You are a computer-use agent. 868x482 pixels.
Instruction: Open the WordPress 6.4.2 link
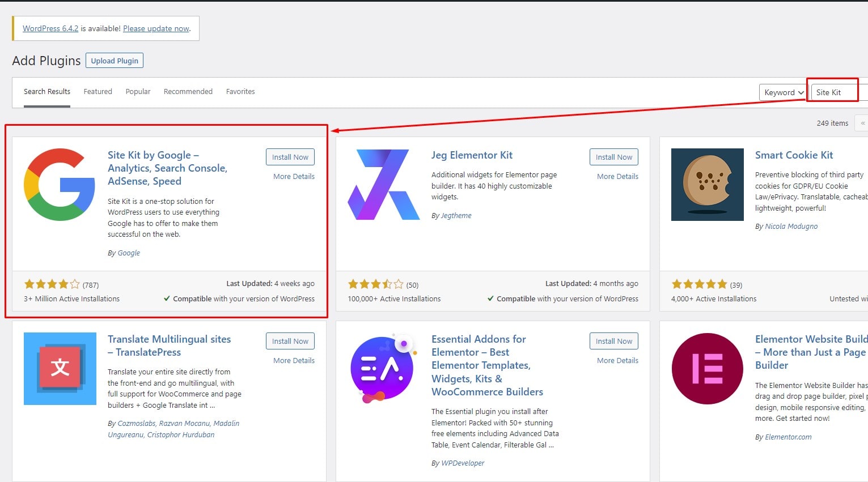coord(50,28)
